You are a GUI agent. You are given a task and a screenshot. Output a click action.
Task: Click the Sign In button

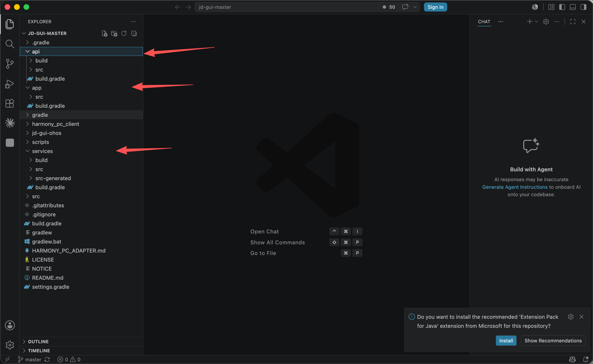tap(435, 7)
